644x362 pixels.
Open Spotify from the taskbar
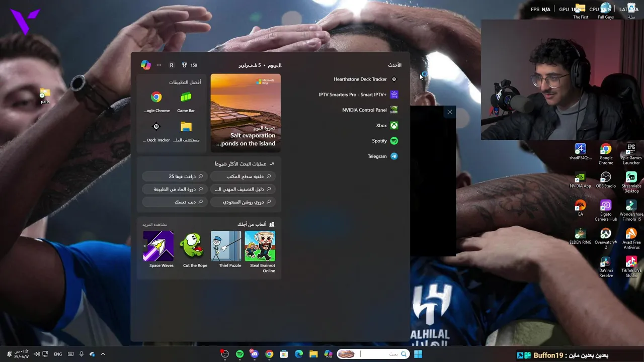coord(240,354)
